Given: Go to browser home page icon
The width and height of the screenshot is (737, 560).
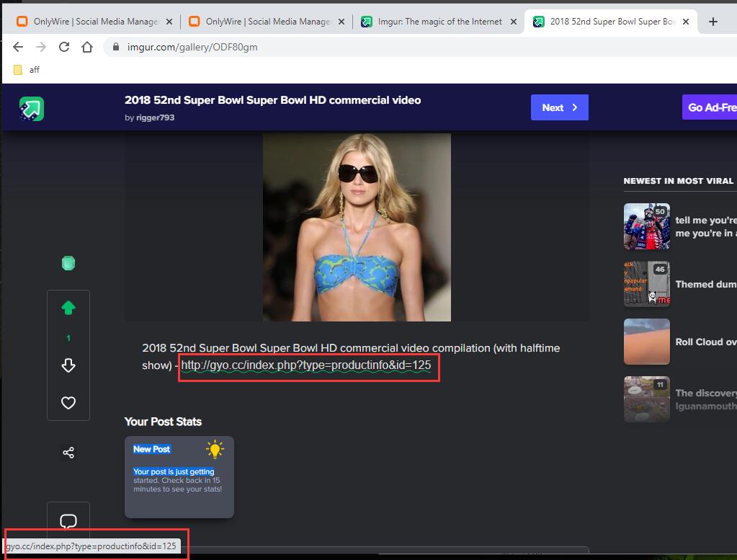Looking at the screenshot, I should pos(87,47).
